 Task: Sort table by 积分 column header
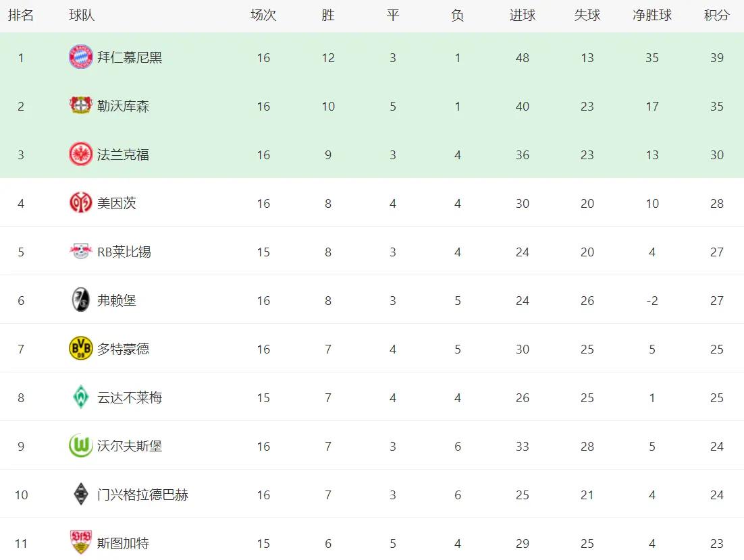(716, 15)
